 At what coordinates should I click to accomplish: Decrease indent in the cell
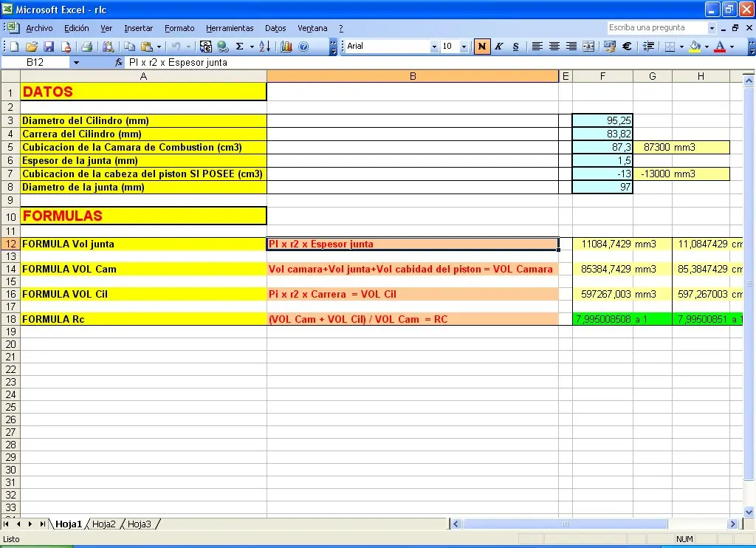click(649, 47)
